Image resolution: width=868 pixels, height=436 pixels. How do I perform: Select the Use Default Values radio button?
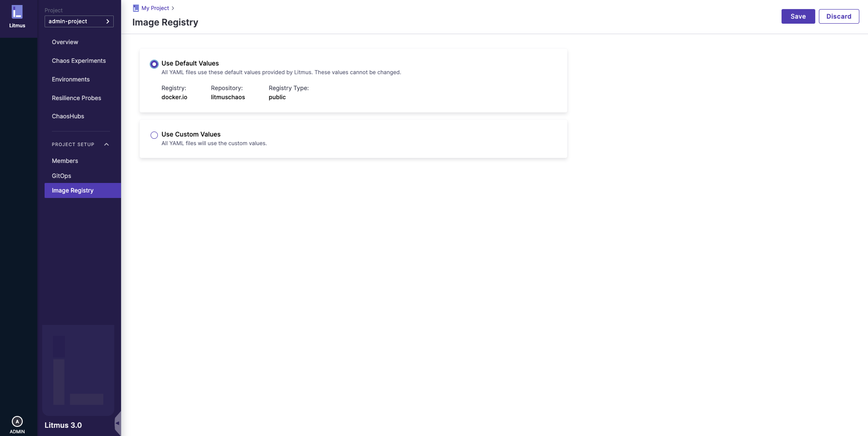click(x=154, y=64)
